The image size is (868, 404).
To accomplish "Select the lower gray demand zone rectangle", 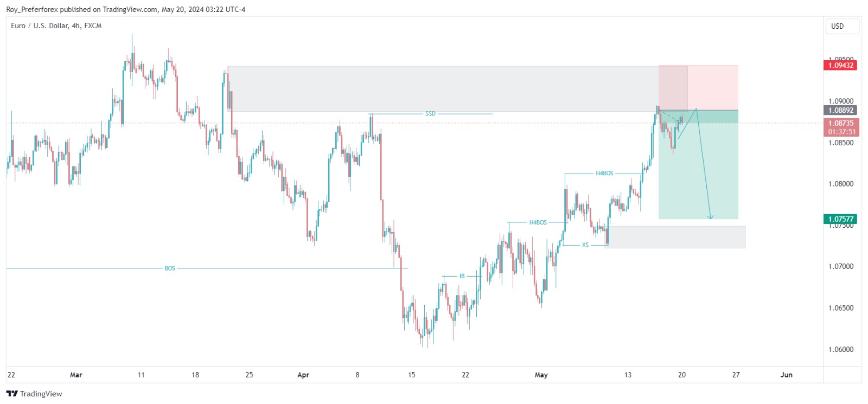I will pos(678,237).
